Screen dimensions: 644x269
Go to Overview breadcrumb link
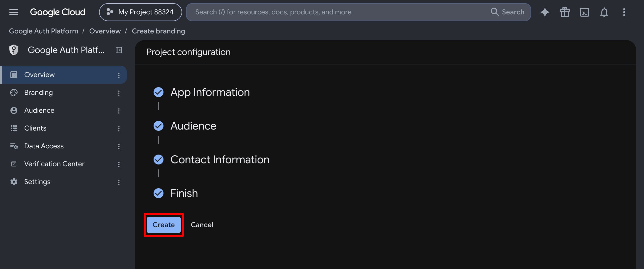click(x=105, y=31)
